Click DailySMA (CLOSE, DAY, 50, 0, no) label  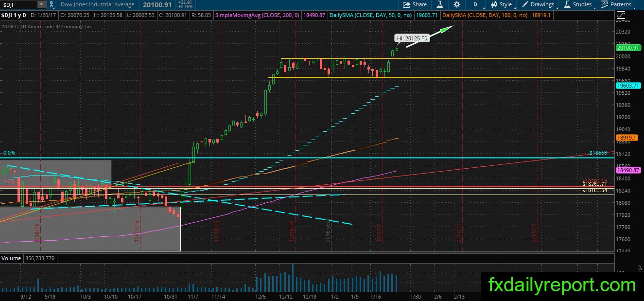[371, 16]
